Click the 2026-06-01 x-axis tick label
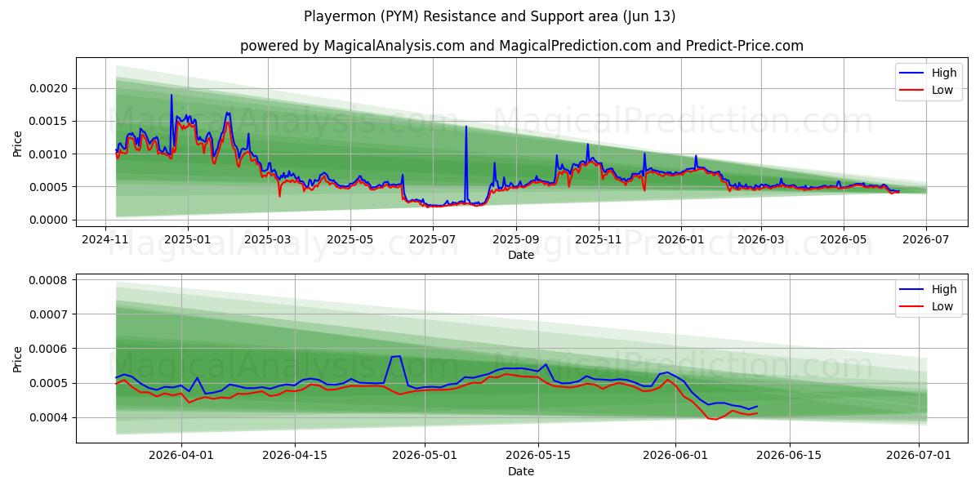 click(x=675, y=456)
